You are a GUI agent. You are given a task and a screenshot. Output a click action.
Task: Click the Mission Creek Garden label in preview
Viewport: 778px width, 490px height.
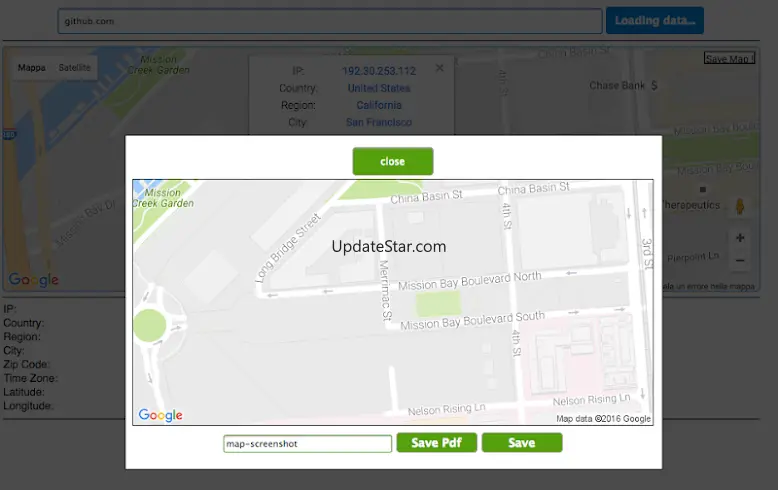(x=163, y=198)
